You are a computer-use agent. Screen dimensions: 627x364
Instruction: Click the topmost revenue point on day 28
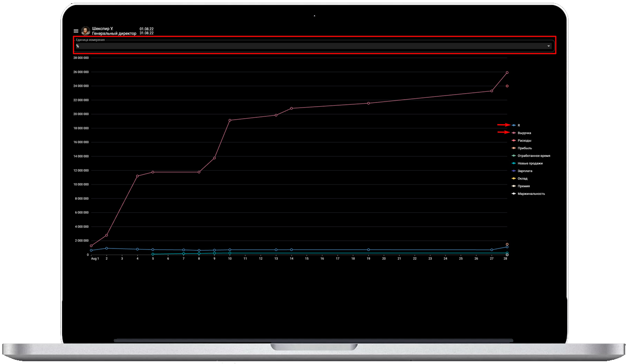tap(507, 72)
